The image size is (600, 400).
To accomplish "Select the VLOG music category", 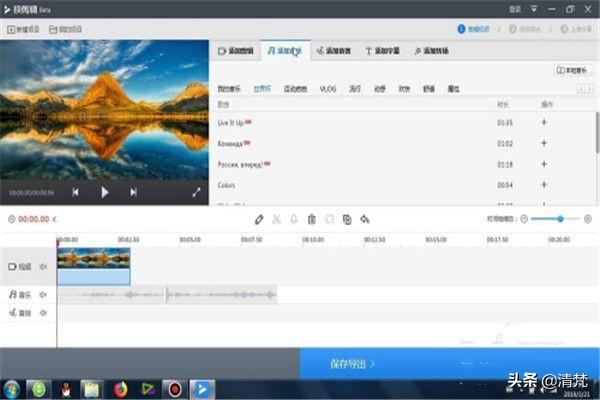I will click(328, 89).
